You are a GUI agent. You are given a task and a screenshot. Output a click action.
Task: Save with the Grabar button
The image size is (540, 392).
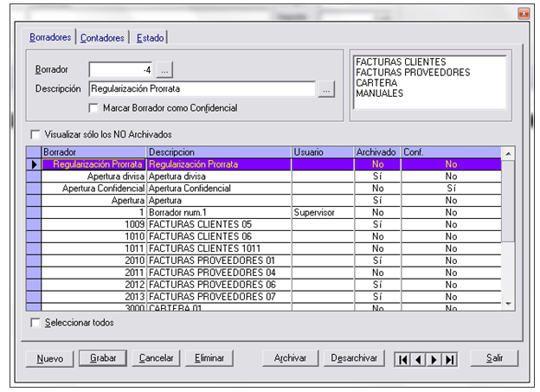[x=103, y=358]
